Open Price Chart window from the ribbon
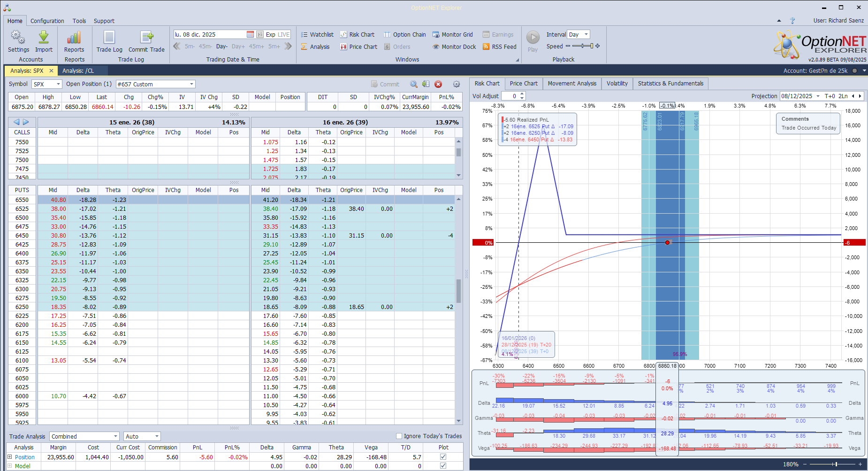 point(359,46)
